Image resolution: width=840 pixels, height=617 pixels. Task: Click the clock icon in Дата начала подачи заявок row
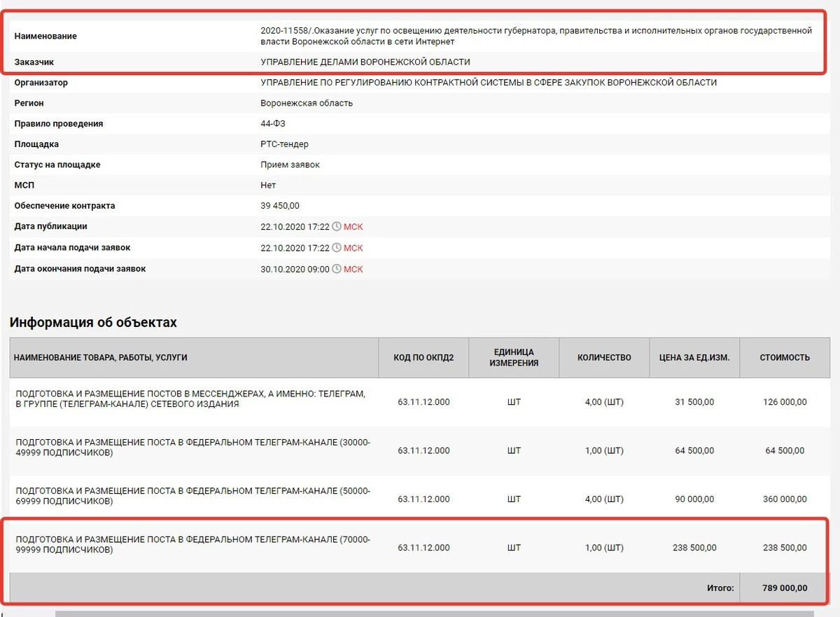[x=337, y=248]
